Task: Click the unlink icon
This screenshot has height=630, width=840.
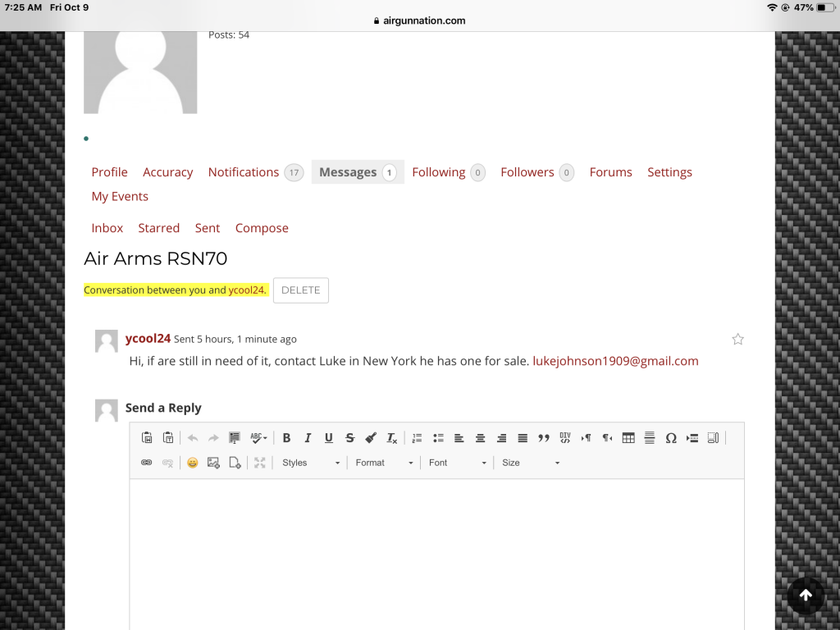Action: click(x=167, y=463)
